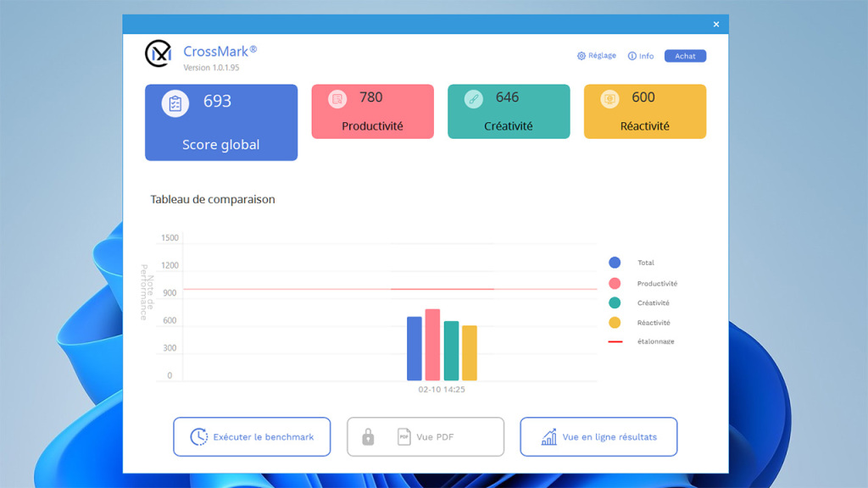The height and width of the screenshot is (488, 868).
Task: Select the Productivité 780 card
Action: [373, 111]
